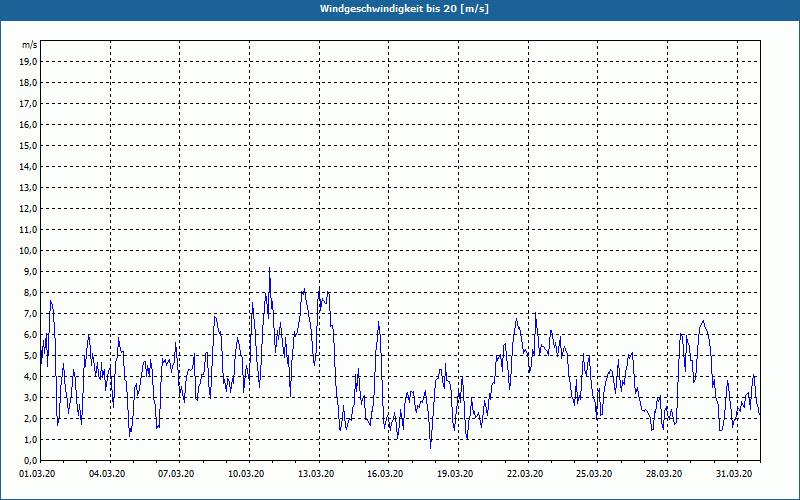Image resolution: width=800 pixels, height=500 pixels.
Task: Click the highest wind peak above 9 m/s
Action: (x=269, y=268)
